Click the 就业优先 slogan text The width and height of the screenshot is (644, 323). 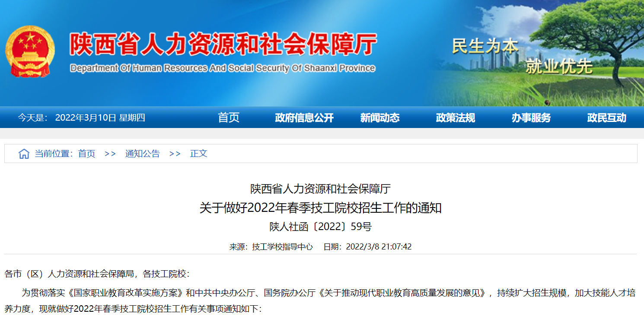(x=559, y=67)
